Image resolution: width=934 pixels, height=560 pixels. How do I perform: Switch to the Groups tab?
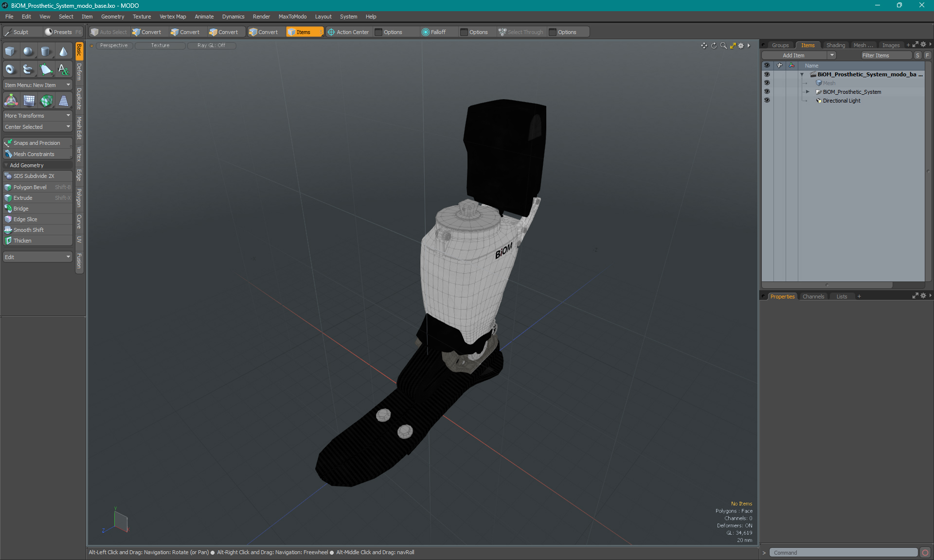coord(780,45)
